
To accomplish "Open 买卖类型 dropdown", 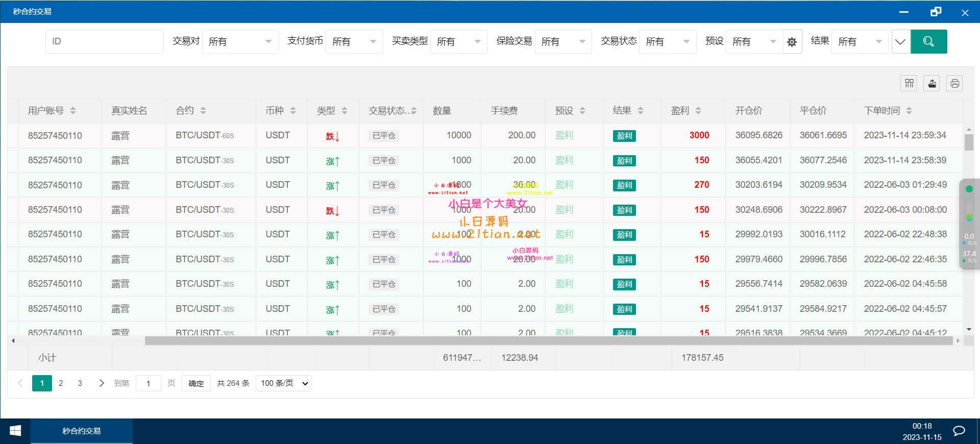I will coord(459,41).
